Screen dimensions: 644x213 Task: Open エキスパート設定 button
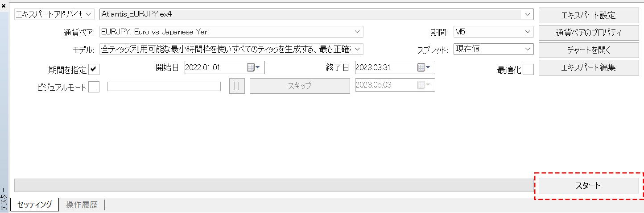(x=589, y=15)
